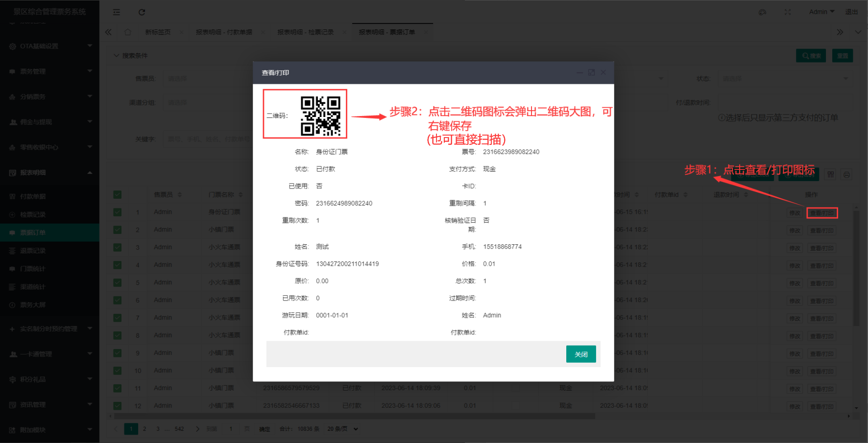Toggle the select-all checkbox in the table header
This screenshot has width=868, height=443.
[x=118, y=195]
